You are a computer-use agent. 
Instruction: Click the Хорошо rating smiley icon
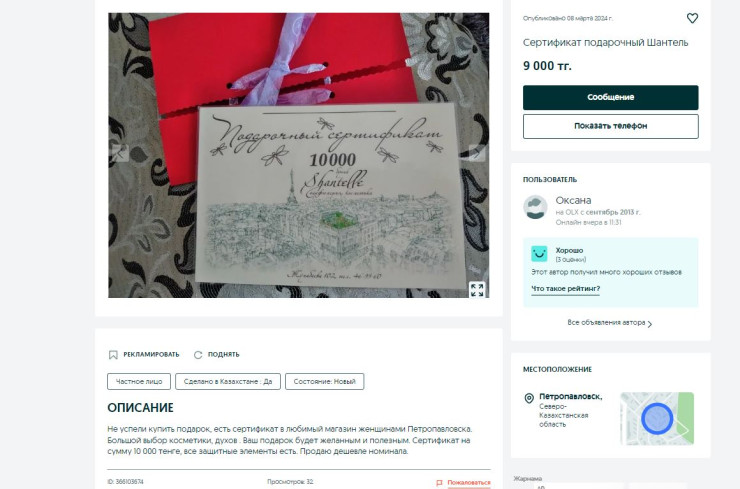coord(539,254)
